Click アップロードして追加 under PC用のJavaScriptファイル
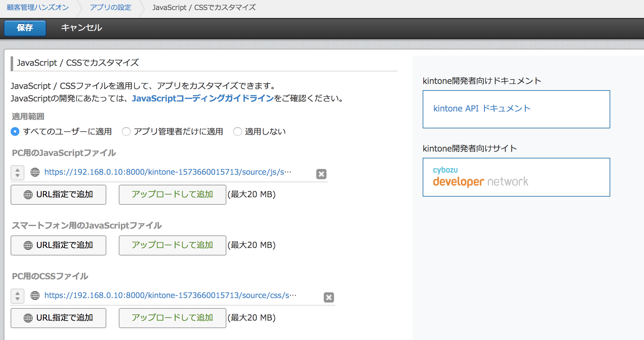The width and height of the screenshot is (644, 340). [173, 194]
